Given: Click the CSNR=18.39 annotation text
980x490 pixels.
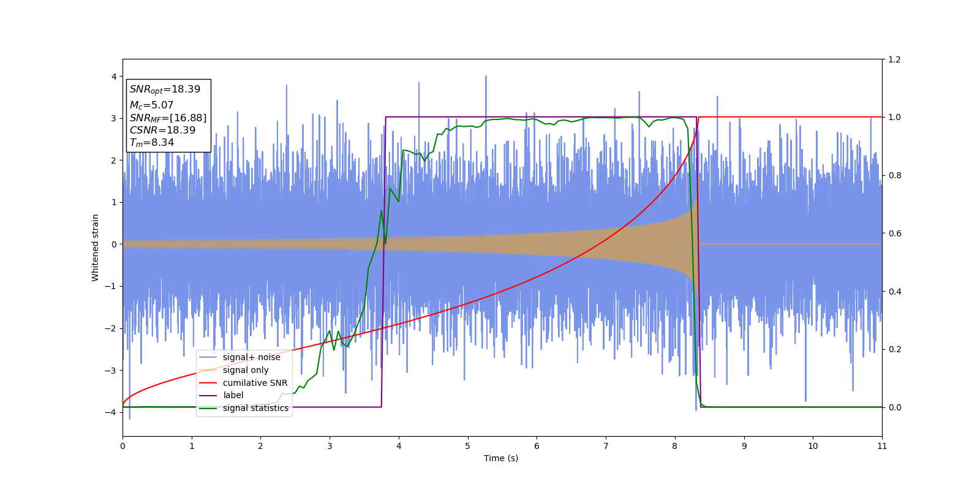Looking at the screenshot, I should pos(162,130).
